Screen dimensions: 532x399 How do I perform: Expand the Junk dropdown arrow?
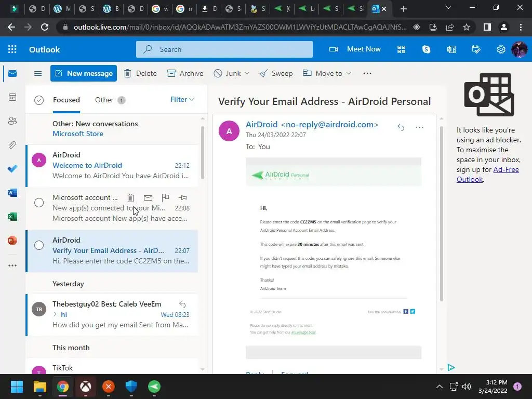click(247, 73)
